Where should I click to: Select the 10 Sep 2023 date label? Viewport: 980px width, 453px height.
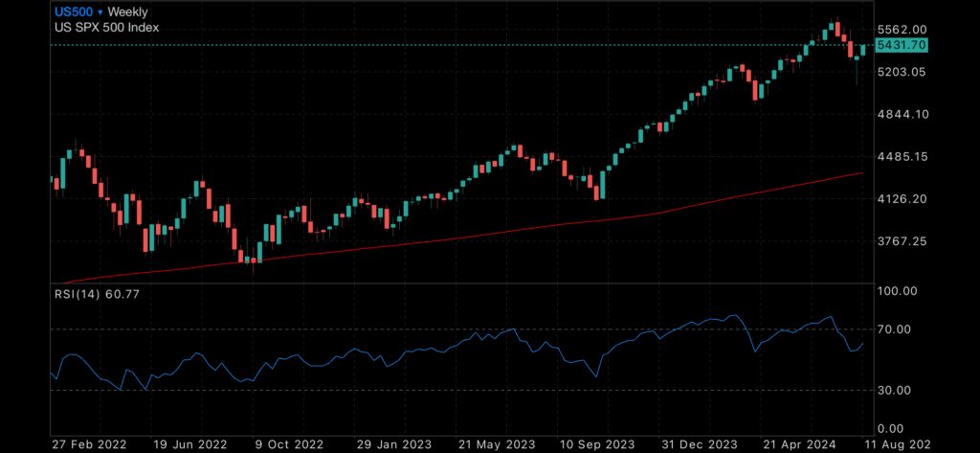click(597, 445)
